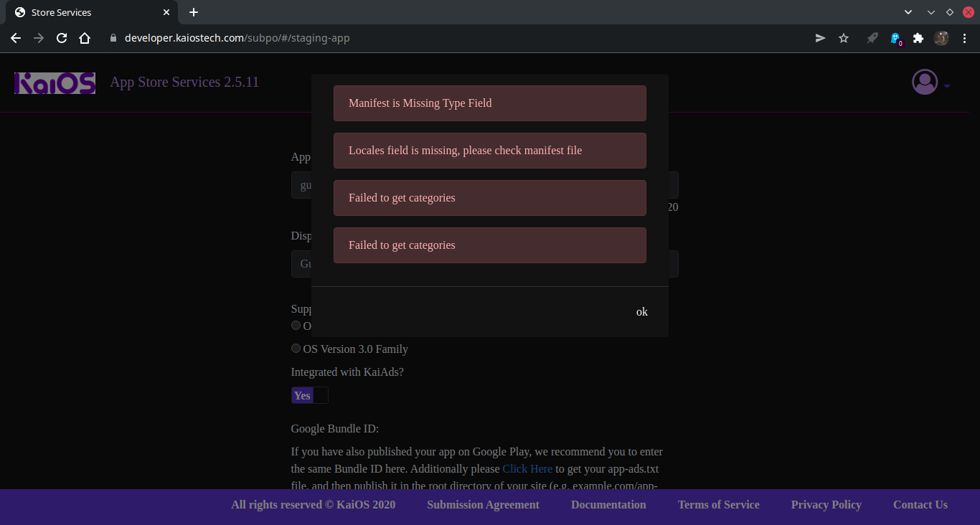The width and height of the screenshot is (980, 525).
Task: Open the browser extensions puzzle icon
Action: (918, 38)
